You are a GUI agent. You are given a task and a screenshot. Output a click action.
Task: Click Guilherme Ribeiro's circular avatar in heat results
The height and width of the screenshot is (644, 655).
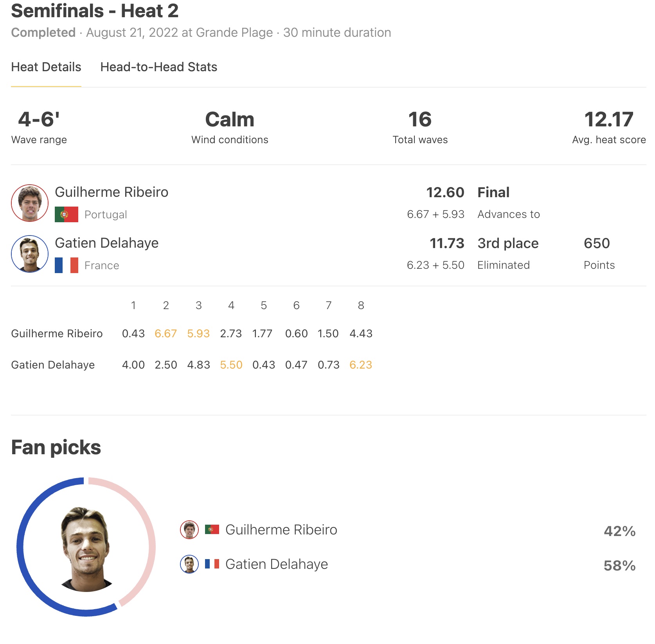click(30, 203)
